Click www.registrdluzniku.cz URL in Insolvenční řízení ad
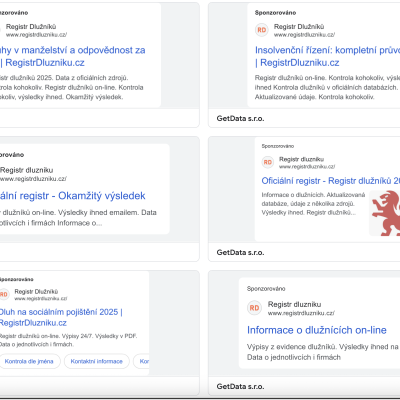Screen dimensions: 400x400 click(x=304, y=35)
